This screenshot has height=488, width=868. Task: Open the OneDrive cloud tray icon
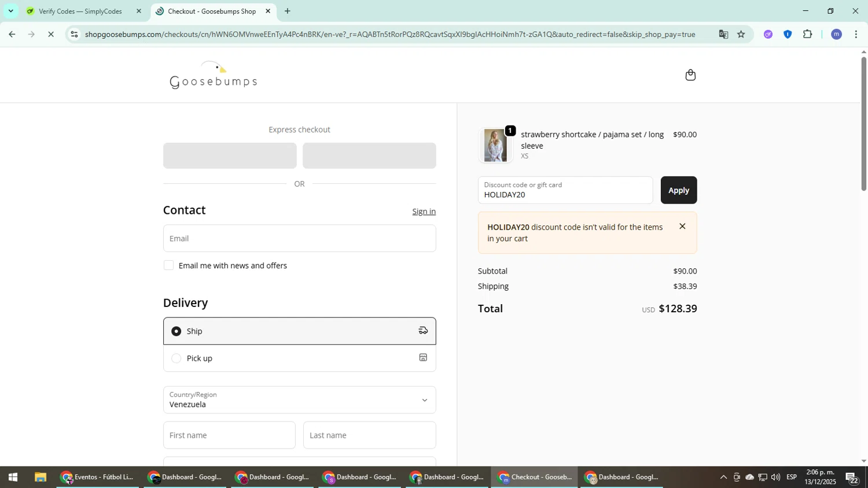click(749, 477)
